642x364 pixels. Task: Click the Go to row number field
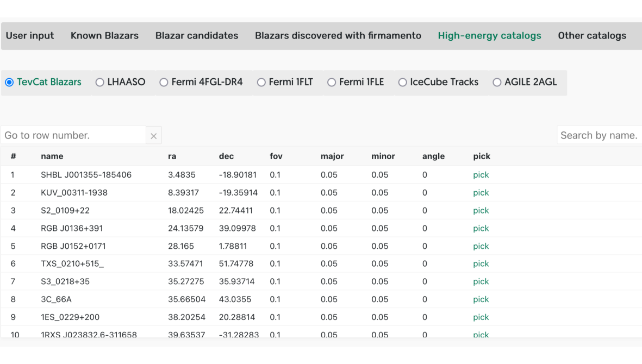[x=73, y=135]
